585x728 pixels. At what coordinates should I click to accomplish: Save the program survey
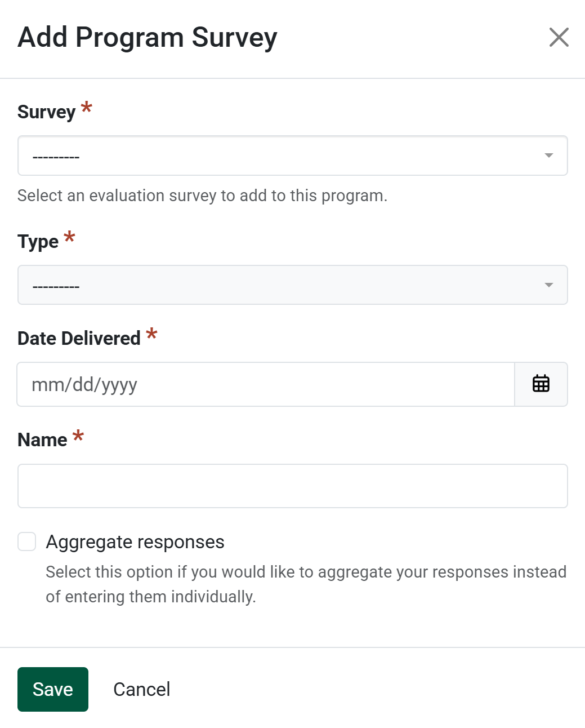tap(53, 689)
